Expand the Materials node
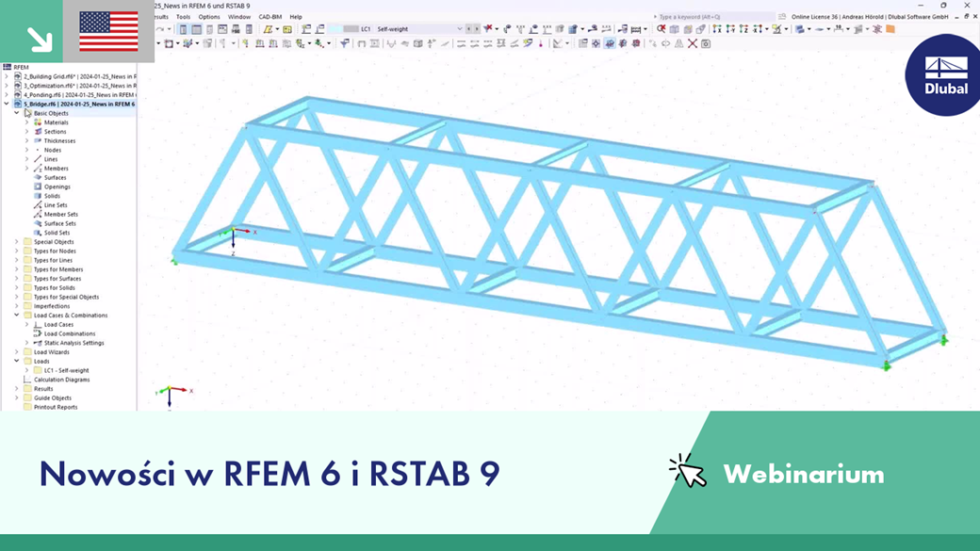Viewport: 980px width, 551px height. (27, 122)
